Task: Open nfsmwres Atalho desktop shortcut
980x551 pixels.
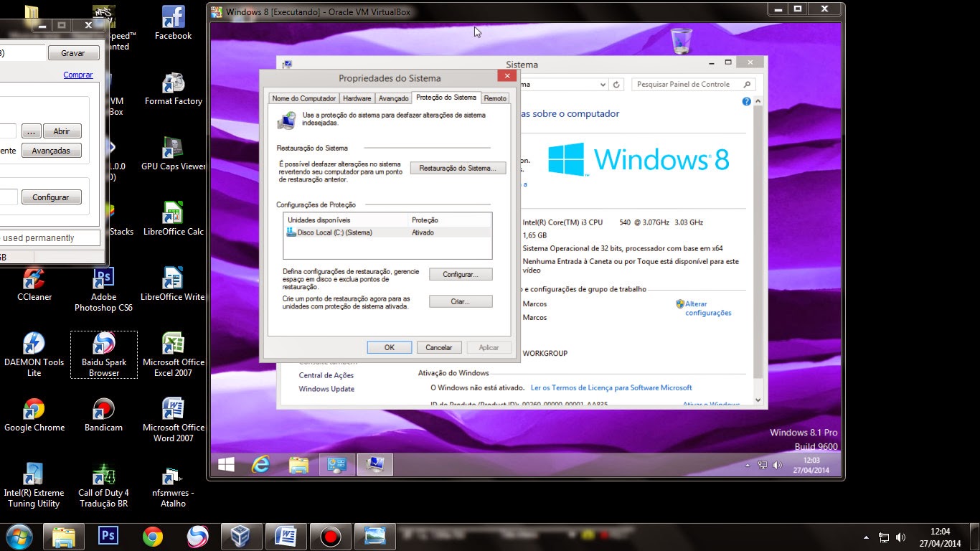Action: tap(173, 486)
